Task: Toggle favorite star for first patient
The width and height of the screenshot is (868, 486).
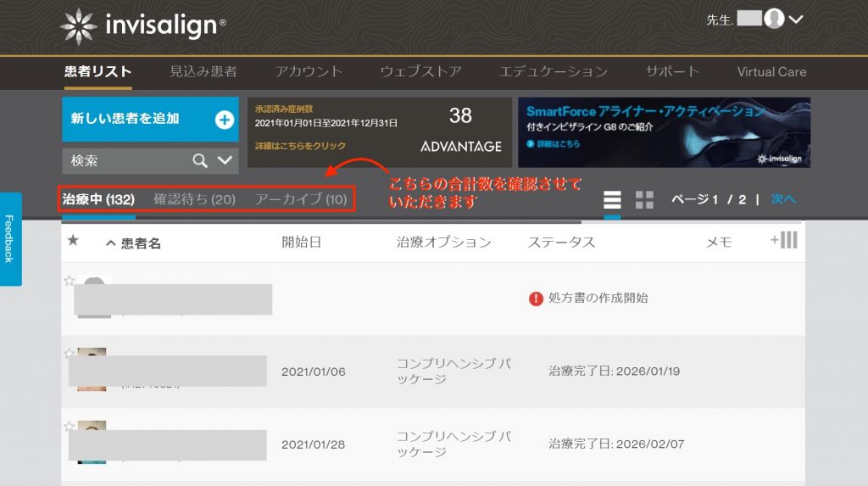Action: [70, 281]
